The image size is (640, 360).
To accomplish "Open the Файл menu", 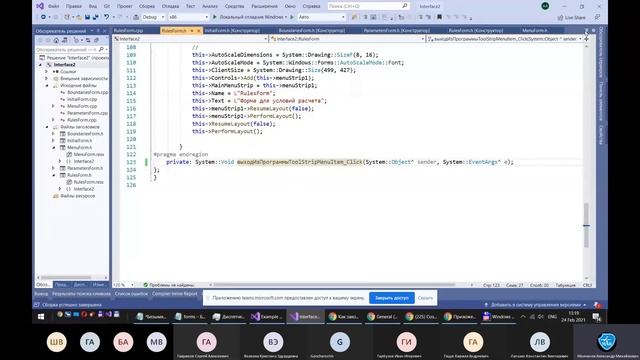I will [x=53, y=6].
